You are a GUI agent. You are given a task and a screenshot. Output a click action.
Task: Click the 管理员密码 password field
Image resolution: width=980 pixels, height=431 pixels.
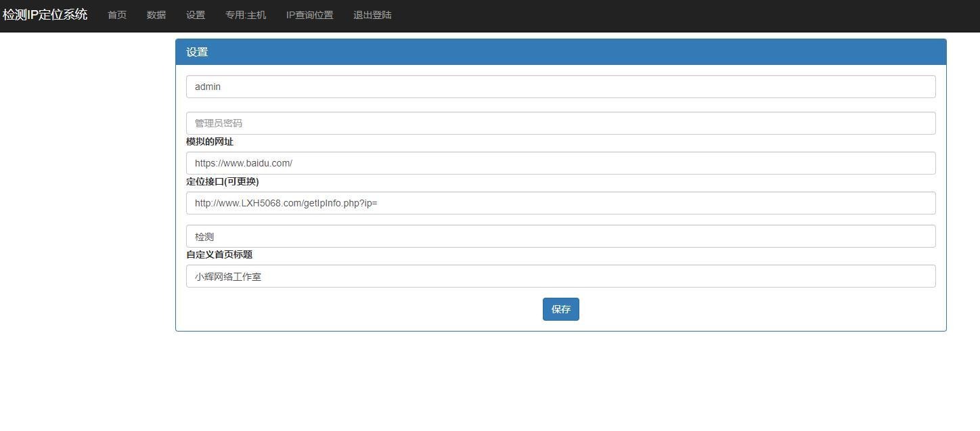(x=560, y=123)
